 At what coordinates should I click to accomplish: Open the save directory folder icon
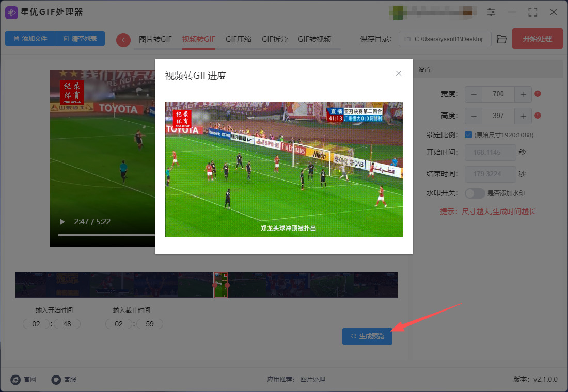point(501,39)
